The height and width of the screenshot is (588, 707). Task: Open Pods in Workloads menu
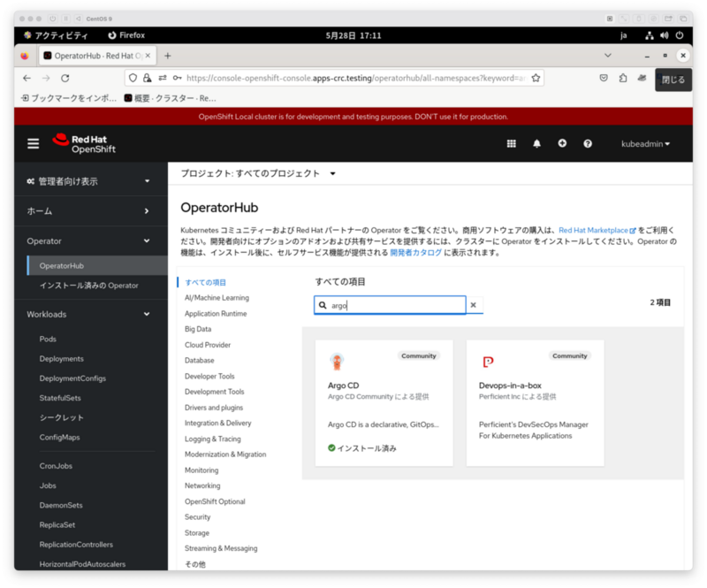48,339
